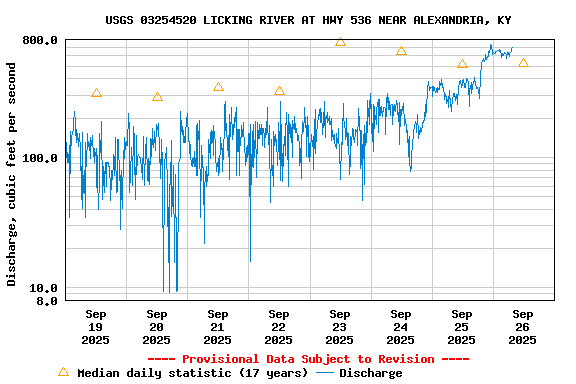Click the y-axis label 10.0
The image size is (576, 384).
[x=44, y=288]
